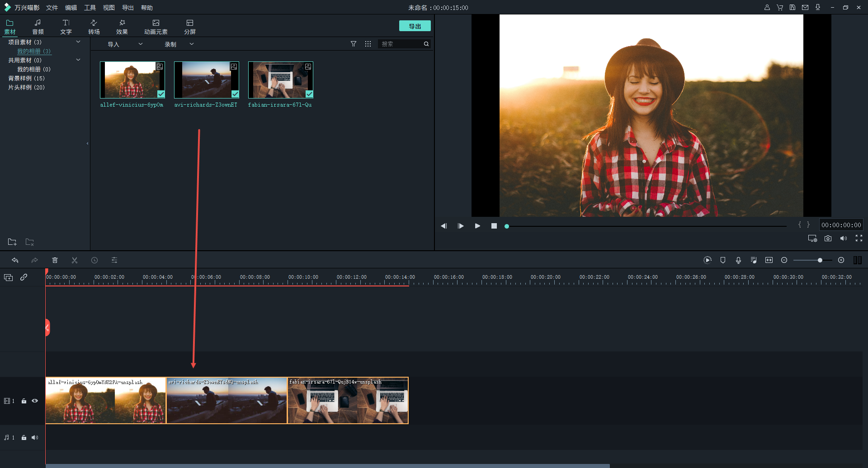The width and height of the screenshot is (868, 468).
Task: Take a snapshot with camera icon
Action: (x=828, y=239)
